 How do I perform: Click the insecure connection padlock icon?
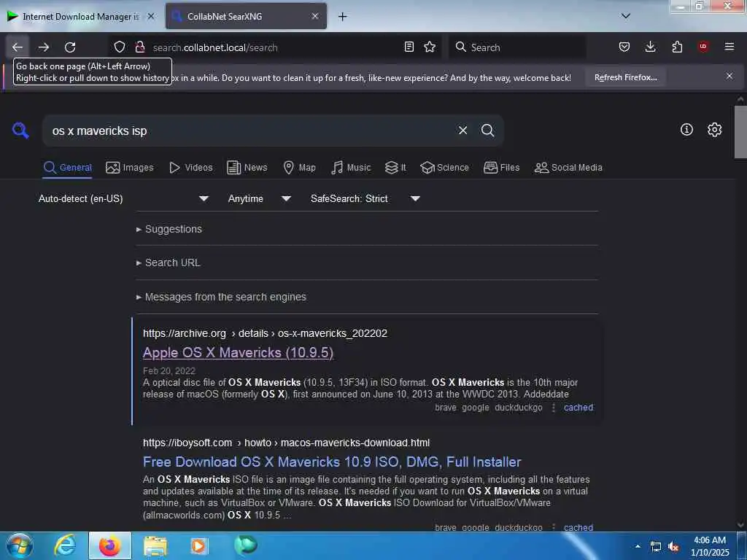[x=139, y=47]
